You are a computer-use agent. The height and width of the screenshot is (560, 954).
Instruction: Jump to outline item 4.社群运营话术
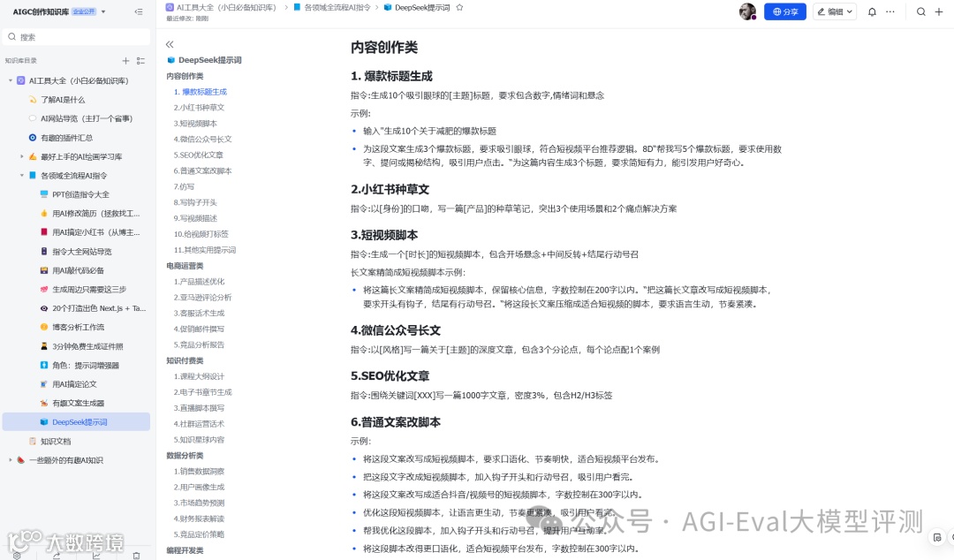(199, 424)
